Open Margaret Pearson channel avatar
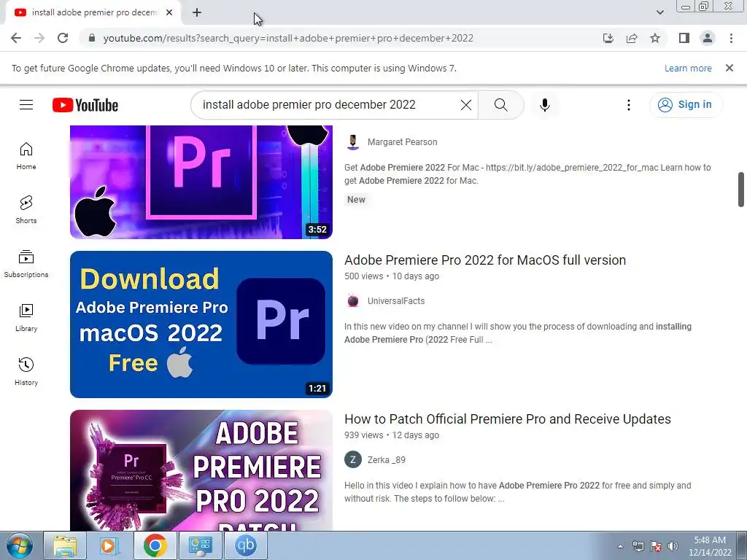 point(353,142)
